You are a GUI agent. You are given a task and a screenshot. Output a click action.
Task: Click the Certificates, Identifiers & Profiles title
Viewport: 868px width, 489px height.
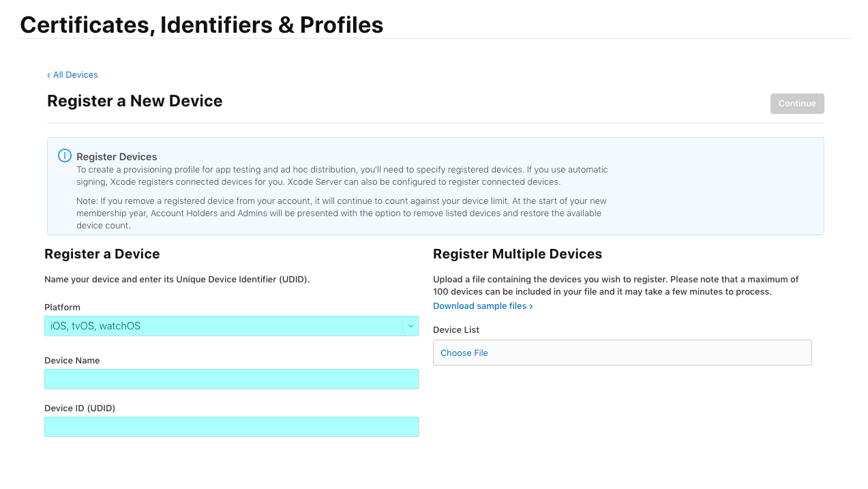click(202, 25)
